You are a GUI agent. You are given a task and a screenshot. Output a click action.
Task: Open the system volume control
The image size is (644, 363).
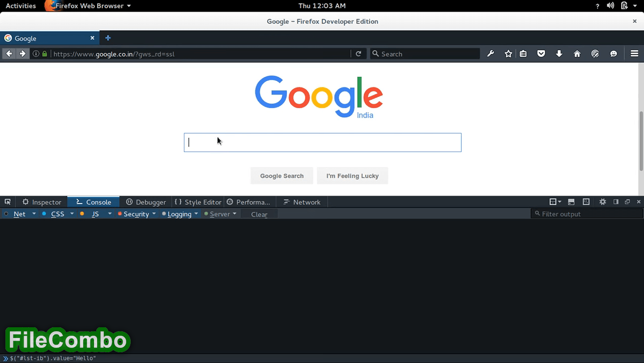click(610, 6)
